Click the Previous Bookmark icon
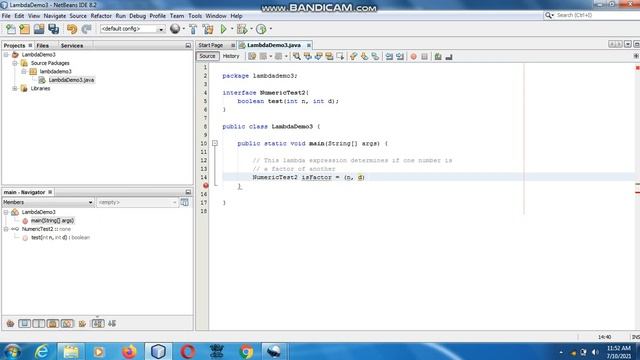 pyautogui.click(x=353, y=57)
